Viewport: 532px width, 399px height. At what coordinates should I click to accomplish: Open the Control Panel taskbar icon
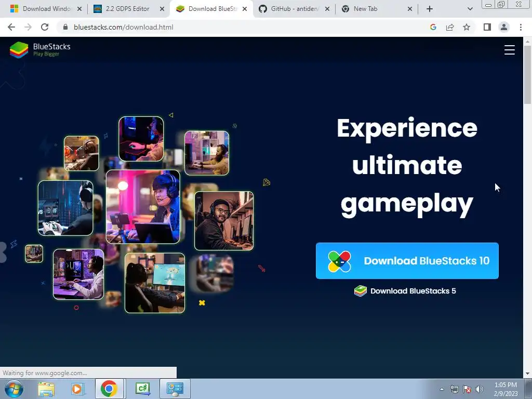pos(175,389)
